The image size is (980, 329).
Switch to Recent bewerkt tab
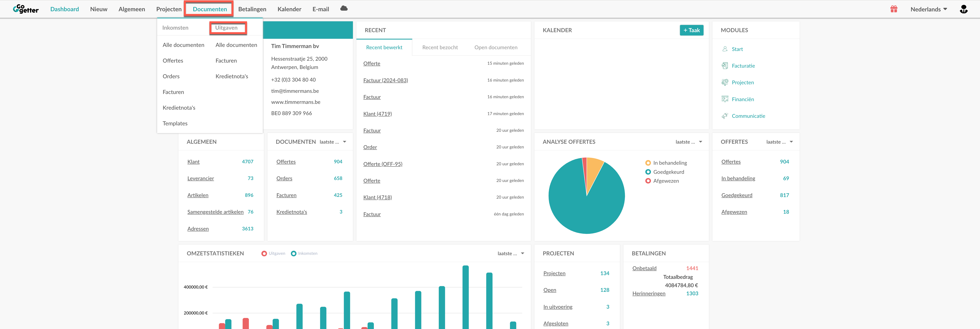tap(384, 47)
